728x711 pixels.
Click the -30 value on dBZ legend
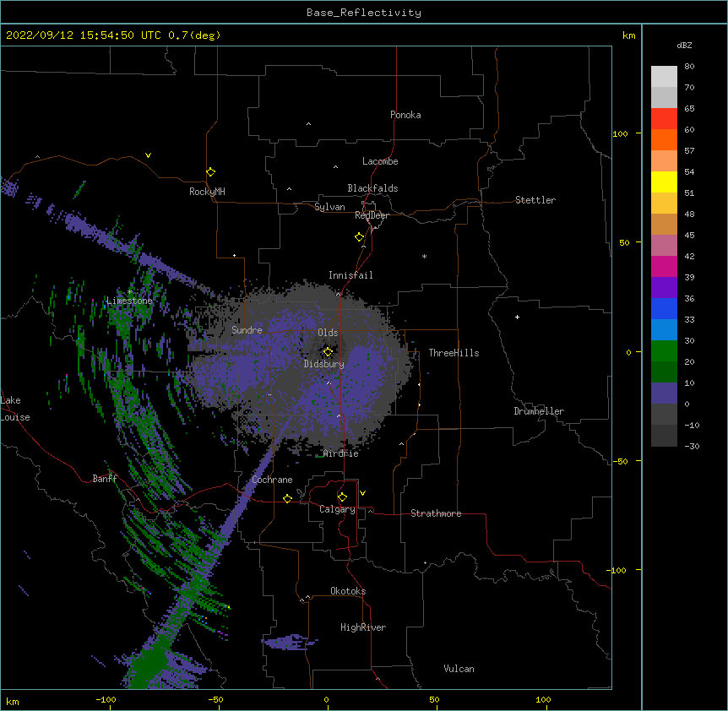coord(692,446)
